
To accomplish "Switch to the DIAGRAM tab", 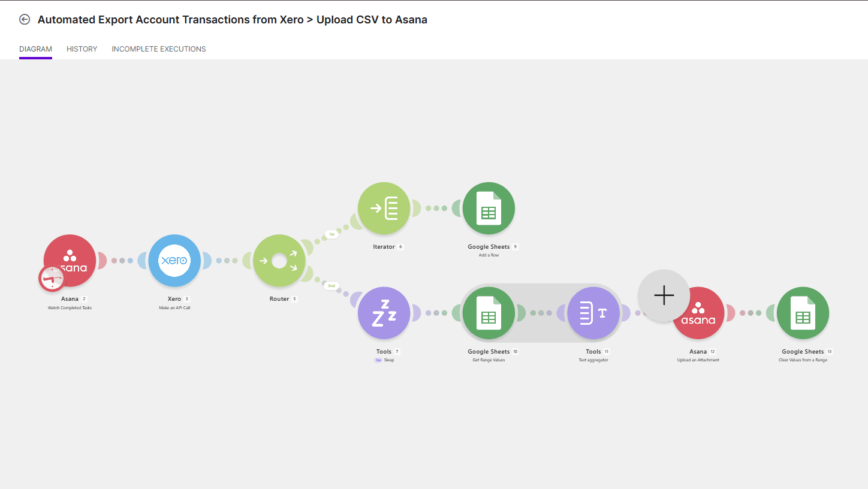I will pyautogui.click(x=35, y=49).
